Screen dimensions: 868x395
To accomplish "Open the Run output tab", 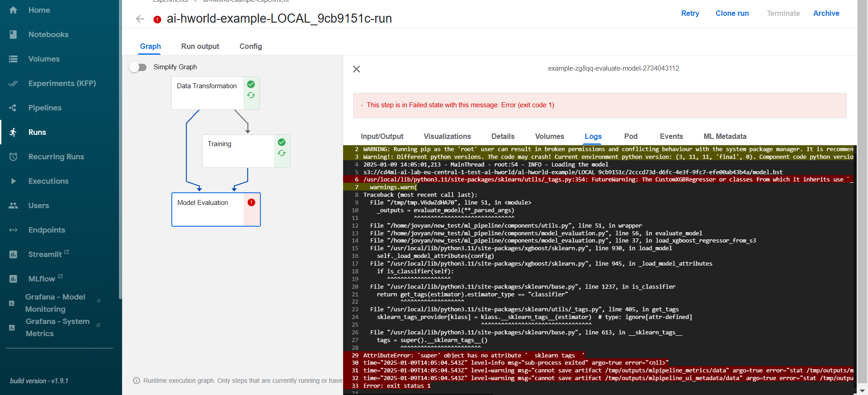I will point(200,46).
